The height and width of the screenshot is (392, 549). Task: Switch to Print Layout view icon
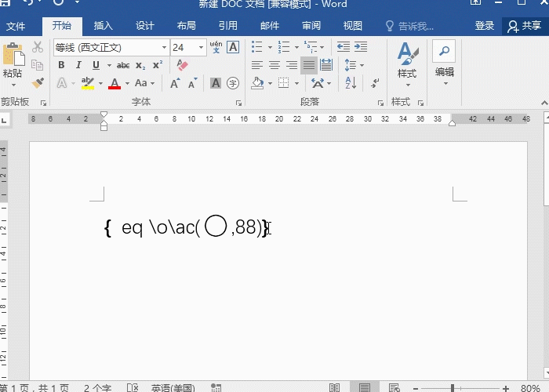(x=365, y=388)
